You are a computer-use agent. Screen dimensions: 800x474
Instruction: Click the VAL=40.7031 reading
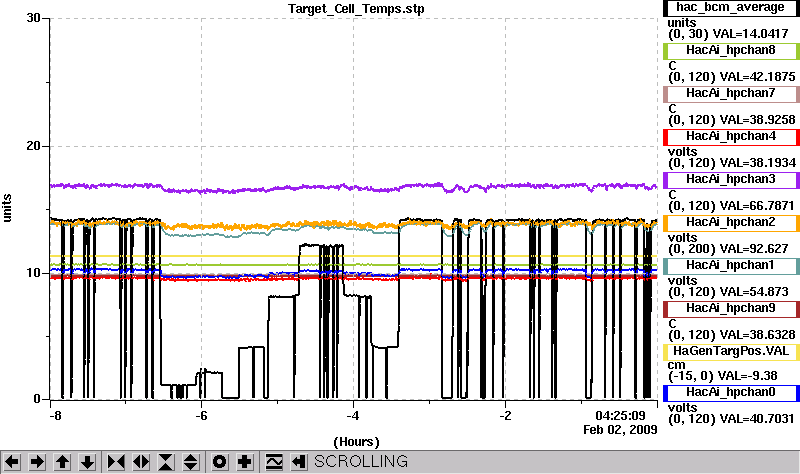pos(757,419)
